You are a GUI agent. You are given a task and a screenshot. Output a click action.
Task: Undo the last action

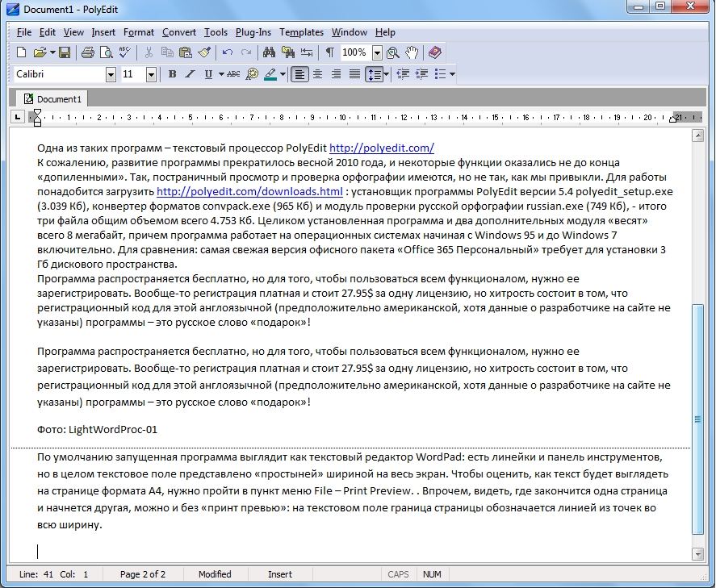pos(228,52)
